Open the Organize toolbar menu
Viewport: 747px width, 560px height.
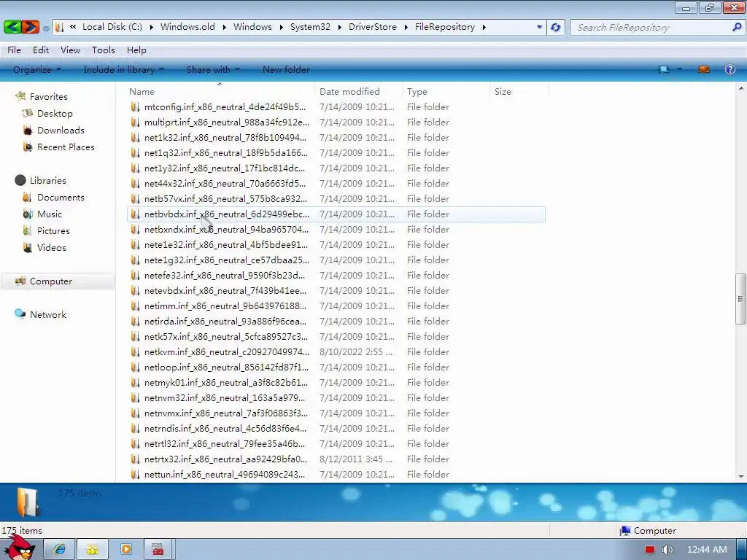[x=36, y=69]
